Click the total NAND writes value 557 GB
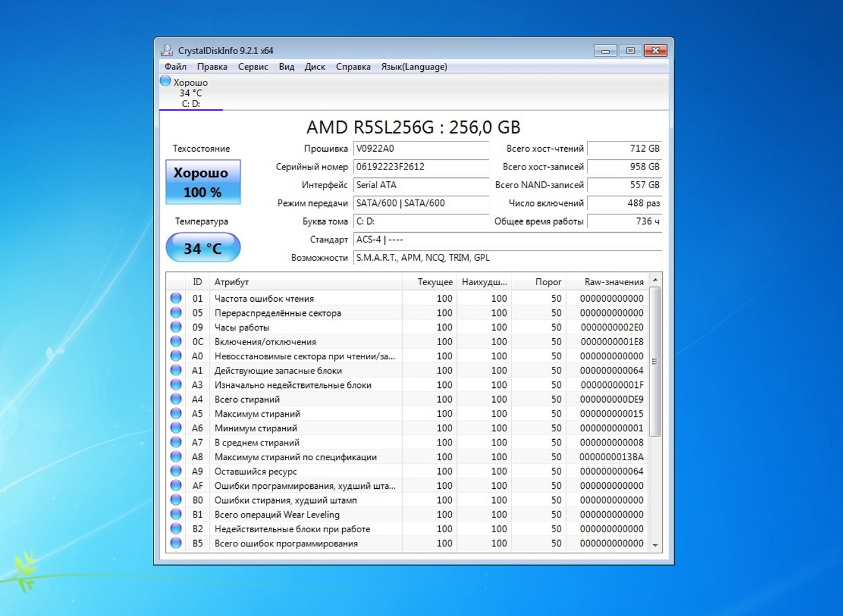This screenshot has height=616, width=843. click(x=625, y=185)
